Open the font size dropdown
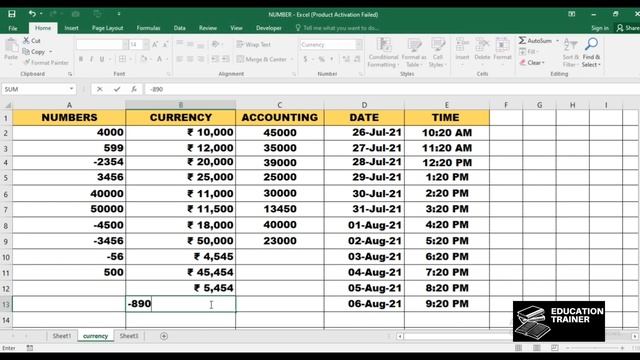 146,44
